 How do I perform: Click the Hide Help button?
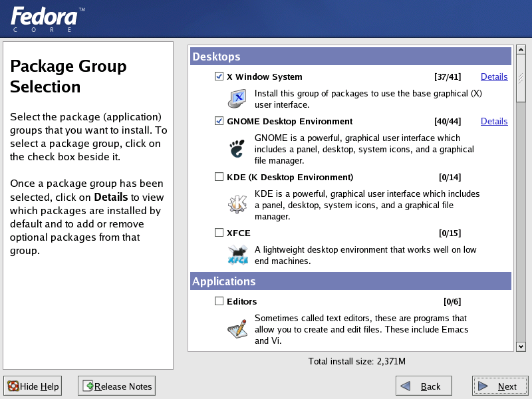coord(33,386)
